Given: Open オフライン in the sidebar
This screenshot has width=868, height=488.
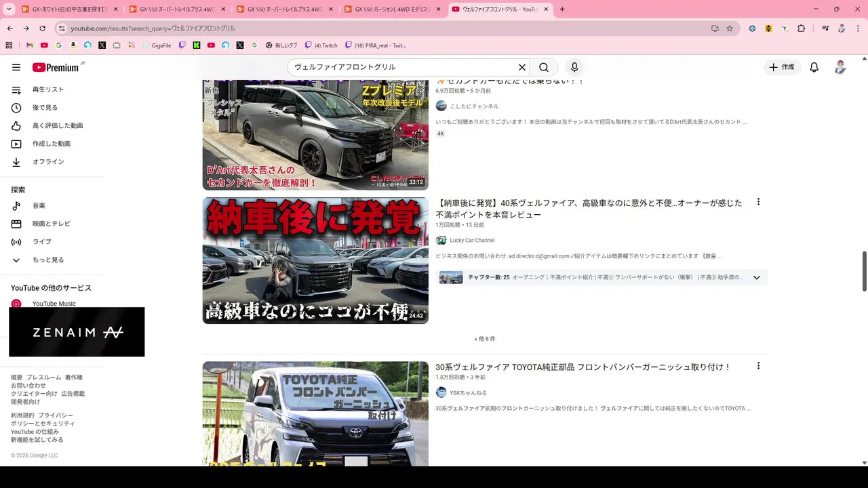Looking at the screenshot, I should 47,162.
